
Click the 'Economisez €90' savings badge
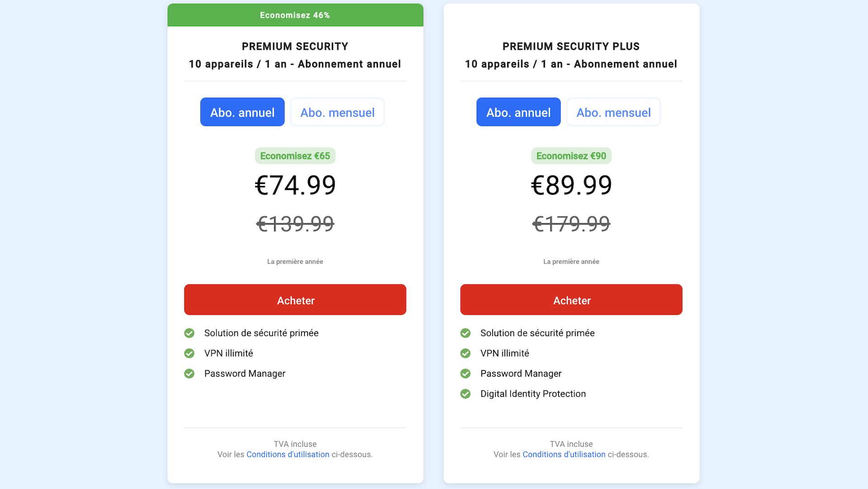(571, 156)
